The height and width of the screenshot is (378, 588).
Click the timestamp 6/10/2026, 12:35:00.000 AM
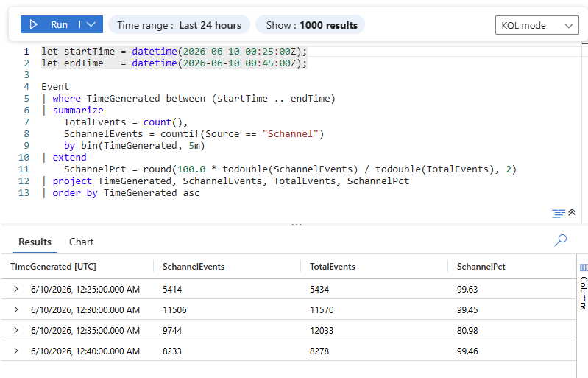point(85,331)
